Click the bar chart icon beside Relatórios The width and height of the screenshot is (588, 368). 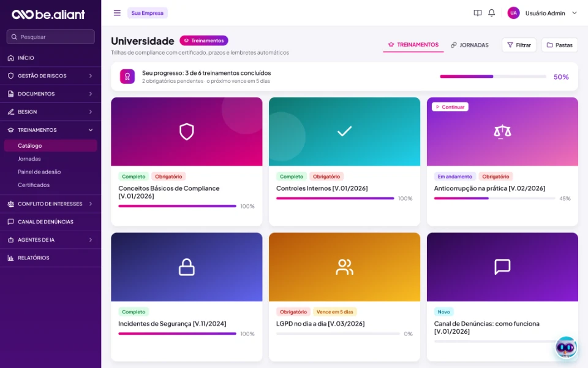point(11,258)
